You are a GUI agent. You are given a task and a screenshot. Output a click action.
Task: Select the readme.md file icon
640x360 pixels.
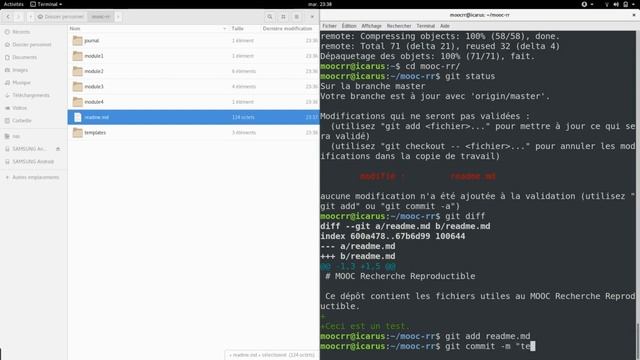pos(78,117)
